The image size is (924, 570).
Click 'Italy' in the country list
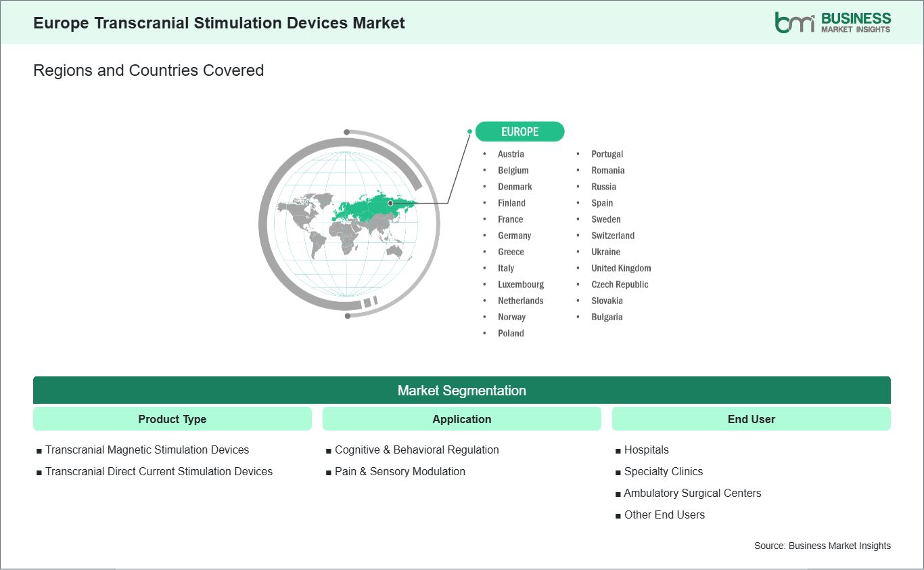click(506, 268)
